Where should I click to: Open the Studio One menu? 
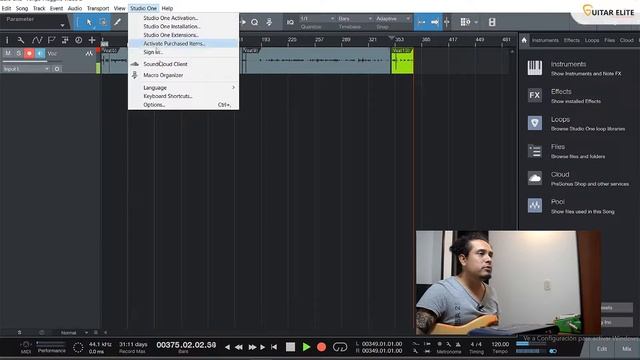(x=143, y=8)
